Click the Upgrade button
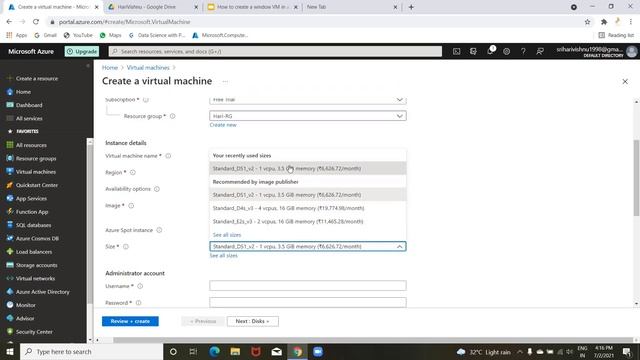Image resolution: width=640 pixels, height=360 pixels. tap(82, 51)
